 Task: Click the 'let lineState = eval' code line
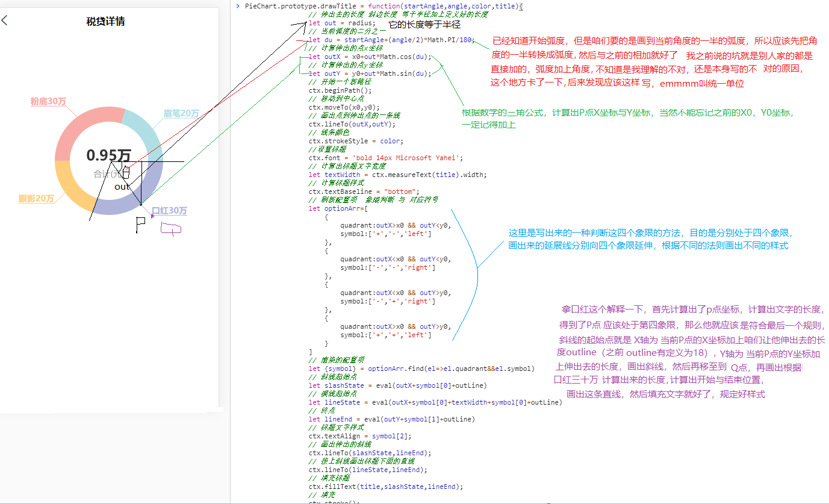pyautogui.click(x=435, y=402)
